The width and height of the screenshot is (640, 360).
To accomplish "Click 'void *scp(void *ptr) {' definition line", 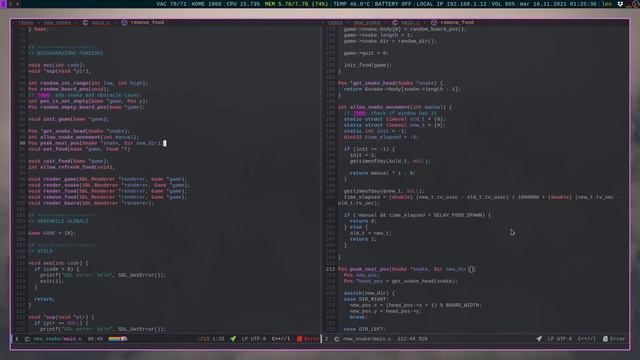I will (61, 317).
